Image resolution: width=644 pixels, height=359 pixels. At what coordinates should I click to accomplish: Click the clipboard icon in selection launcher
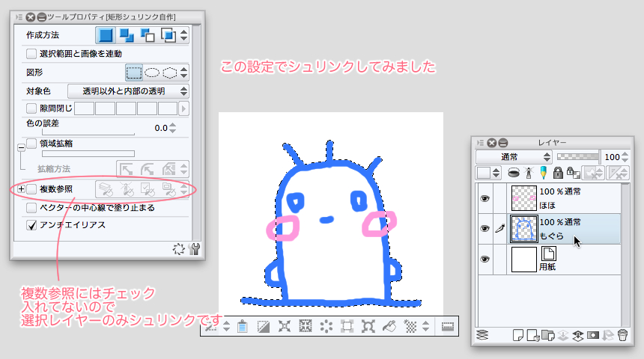click(243, 326)
